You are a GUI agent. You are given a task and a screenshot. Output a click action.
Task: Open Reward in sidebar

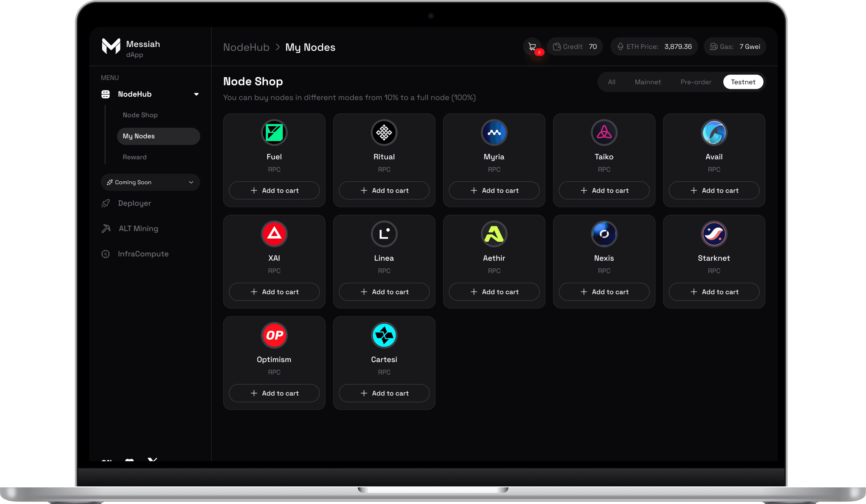(x=135, y=157)
